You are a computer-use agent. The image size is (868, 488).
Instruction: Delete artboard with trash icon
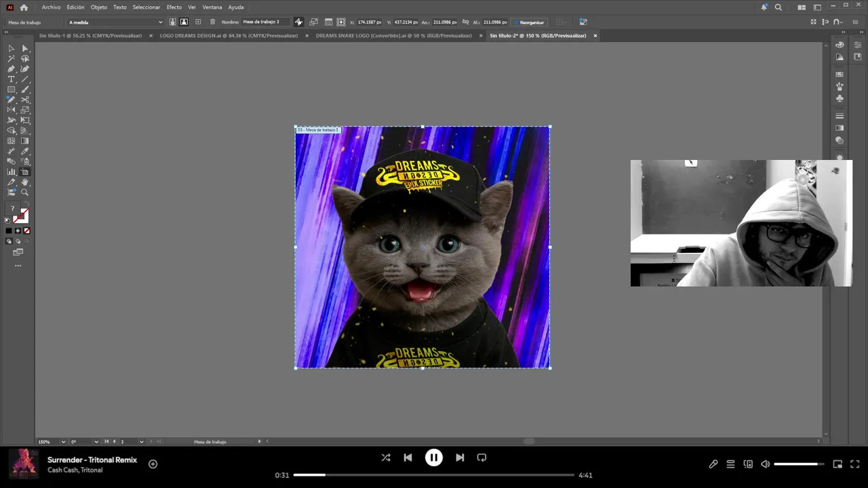click(x=212, y=22)
